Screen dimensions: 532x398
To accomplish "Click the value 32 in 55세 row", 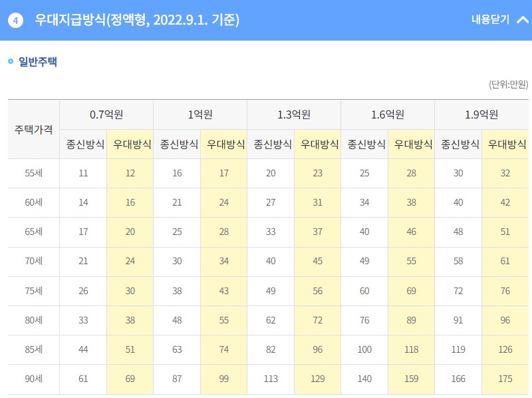I will tap(505, 173).
